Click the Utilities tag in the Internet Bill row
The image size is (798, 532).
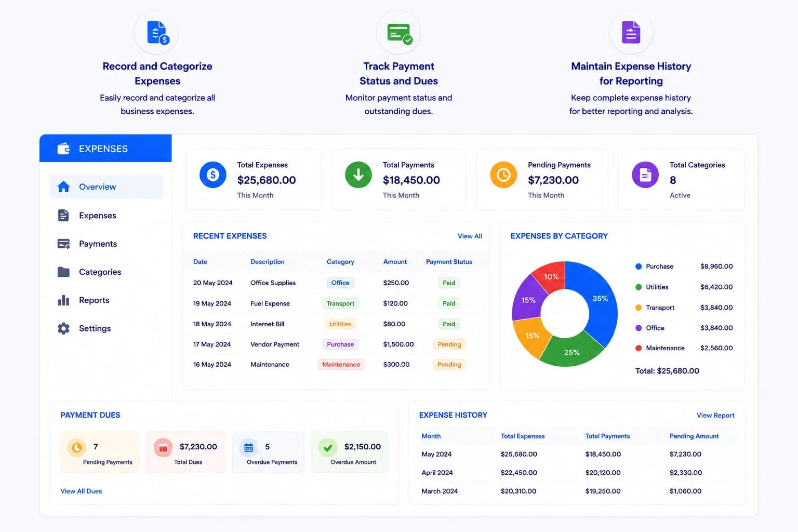(x=340, y=324)
